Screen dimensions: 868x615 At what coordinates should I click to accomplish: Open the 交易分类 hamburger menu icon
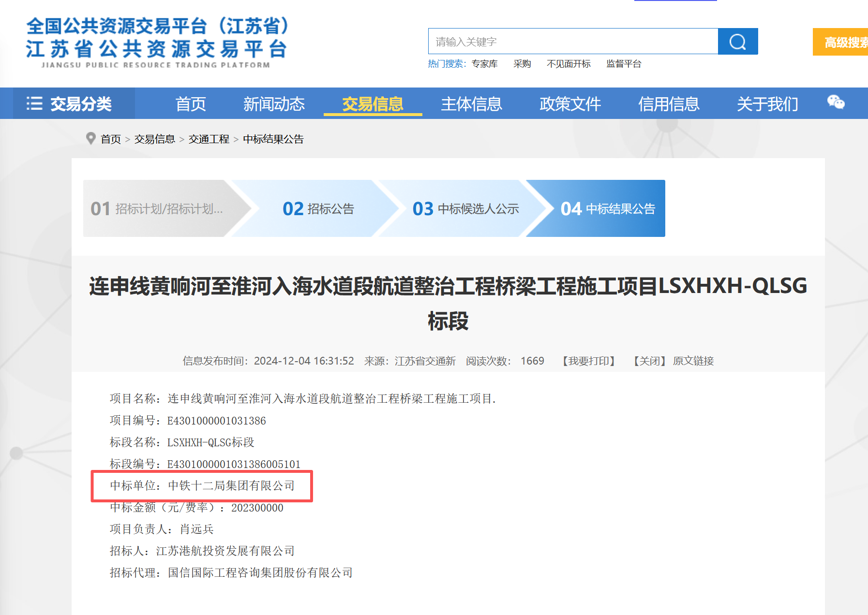(34, 103)
